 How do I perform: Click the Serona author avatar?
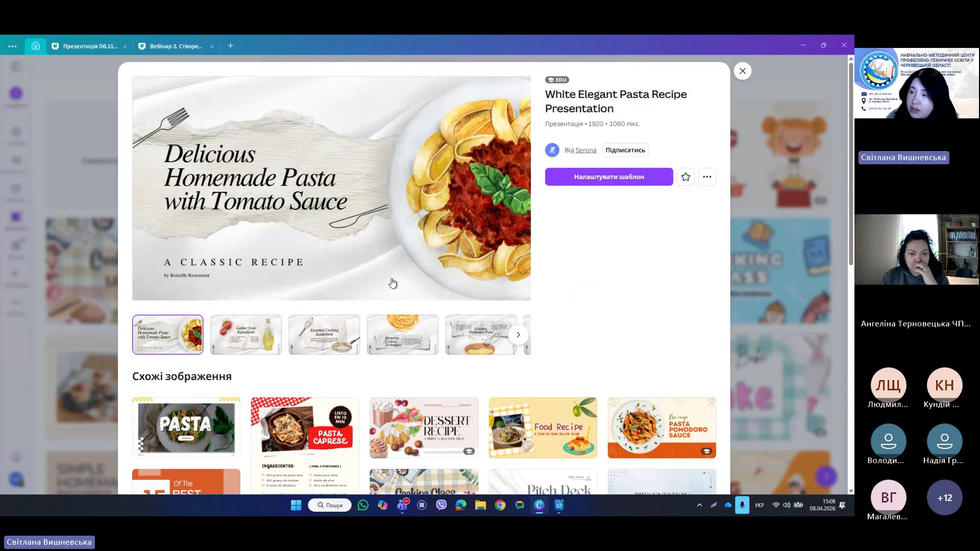pos(552,150)
